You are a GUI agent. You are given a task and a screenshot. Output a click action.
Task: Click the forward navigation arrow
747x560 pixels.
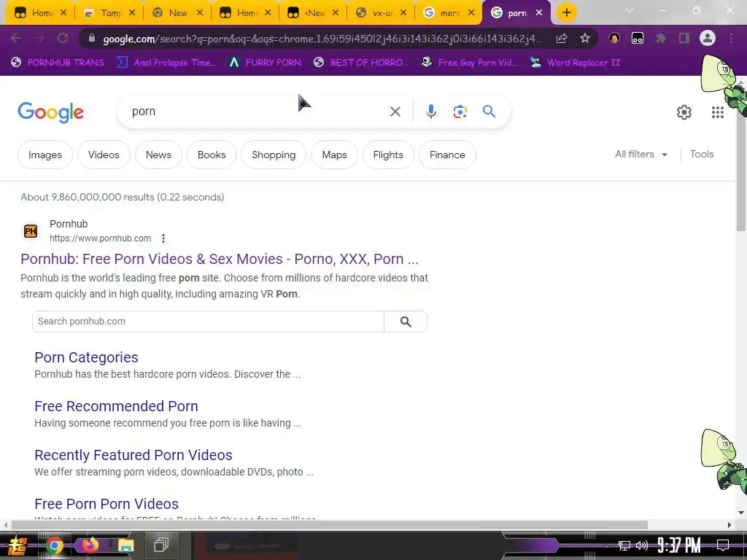[39, 38]
